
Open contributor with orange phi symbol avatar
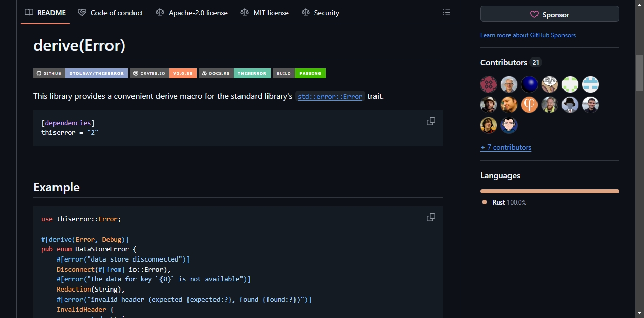(529, 105)
